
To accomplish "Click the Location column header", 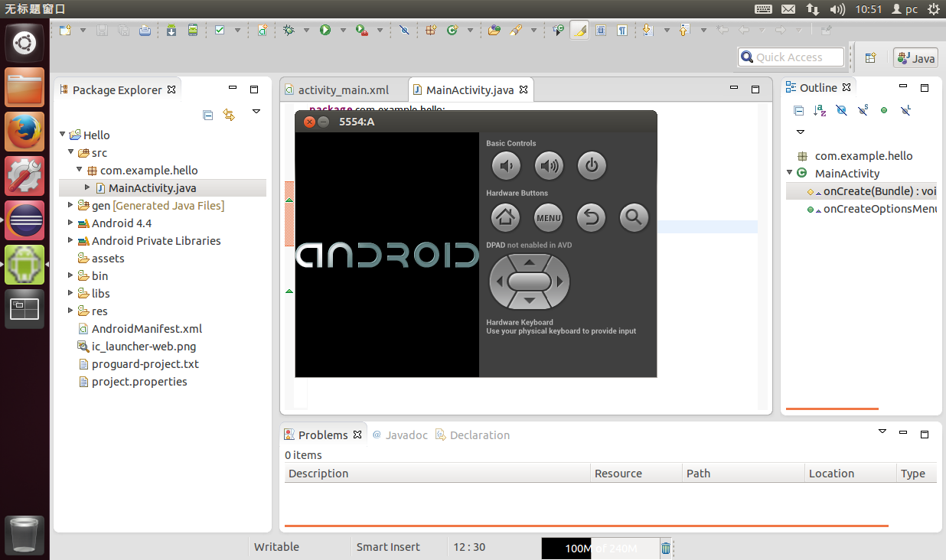I will pyautogui.click(x=850, y=474).
